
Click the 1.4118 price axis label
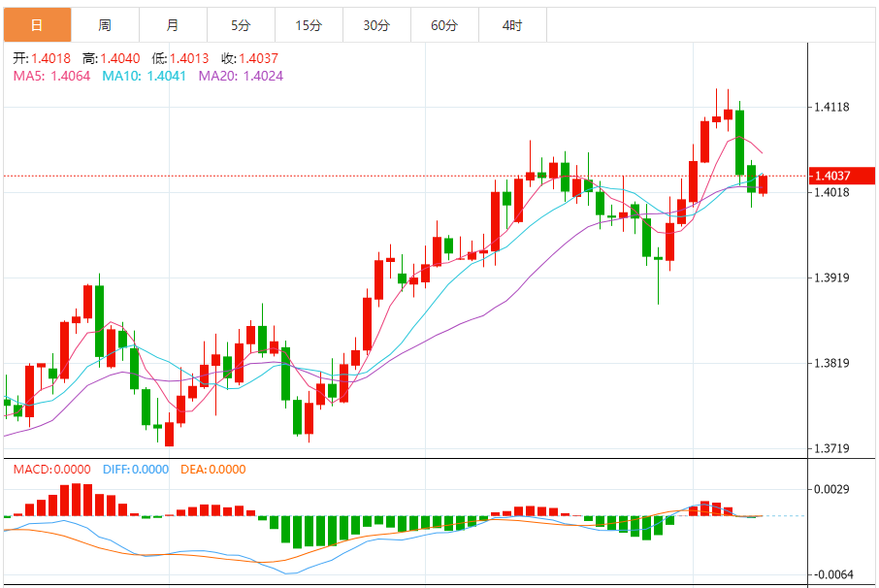tap(831, 107)
